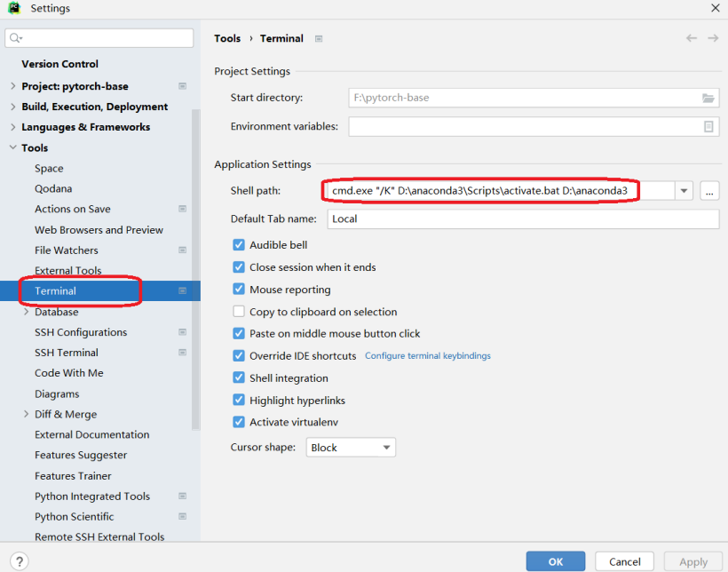Open the Cursor shape dropdown
Viewport: 728px width, 572px height.
351,448
